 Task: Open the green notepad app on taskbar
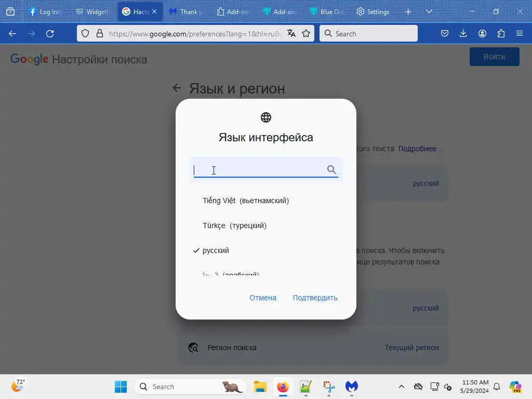pyautogui.click(x=305, y=387)
